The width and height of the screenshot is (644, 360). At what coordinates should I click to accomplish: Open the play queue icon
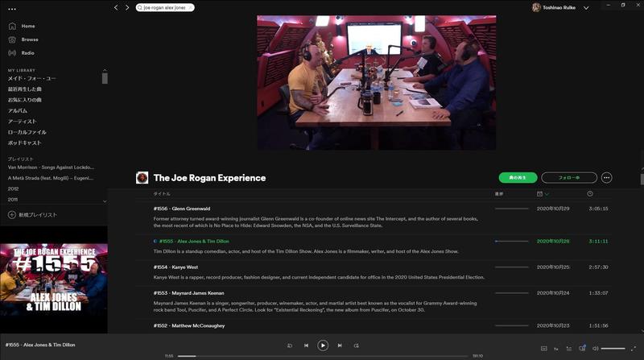(x=569, y=349)
